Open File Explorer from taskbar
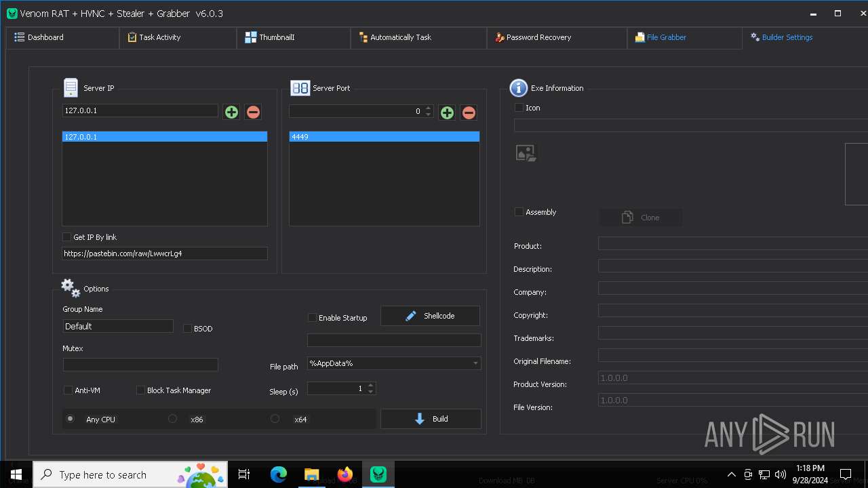This screenshot has width=868, height=488. (311, 474)
